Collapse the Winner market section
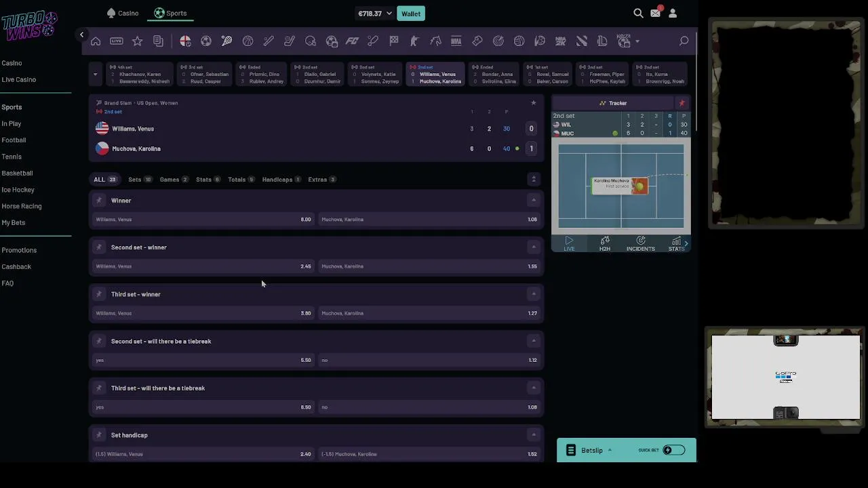Screen dimensions: 868x488 click(534, 200)
